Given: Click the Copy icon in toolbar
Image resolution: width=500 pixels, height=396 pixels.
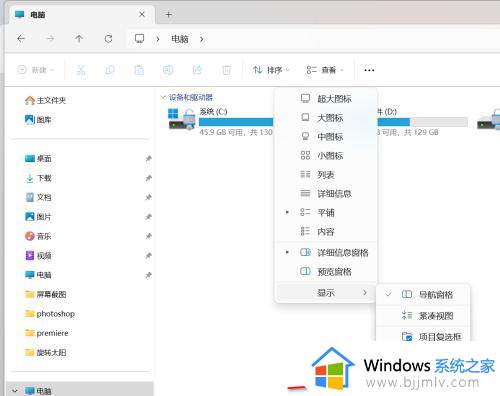Looking at the screenshot, I should 110,70.
